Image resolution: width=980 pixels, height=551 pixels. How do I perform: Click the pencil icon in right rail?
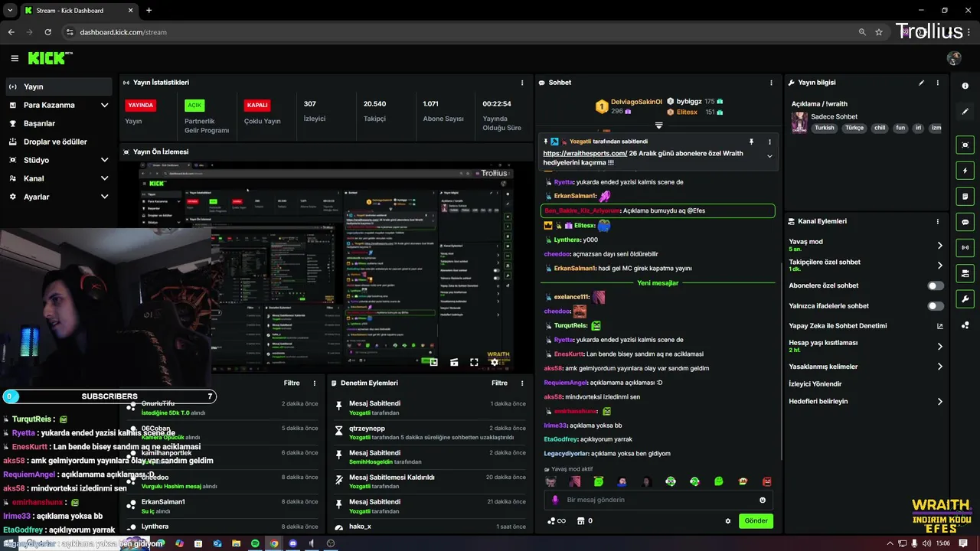pos(965,112)
